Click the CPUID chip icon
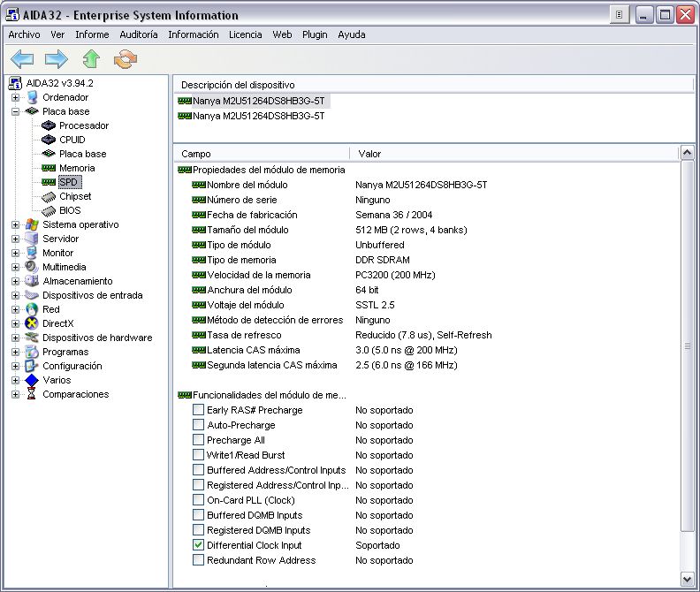Viewport: 700px width, 592px height. [x=49, y=140]
